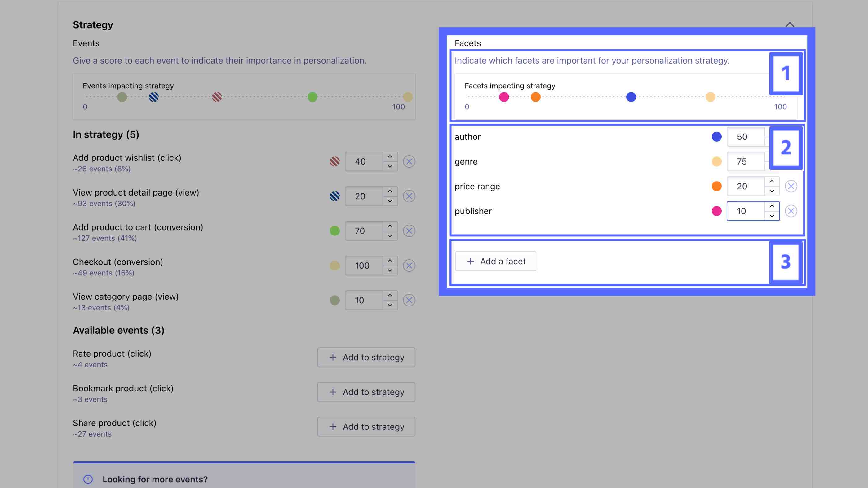
Task: Click the blue dot icon for author facet
Action: pyautogui.click(x=715, y=136)
